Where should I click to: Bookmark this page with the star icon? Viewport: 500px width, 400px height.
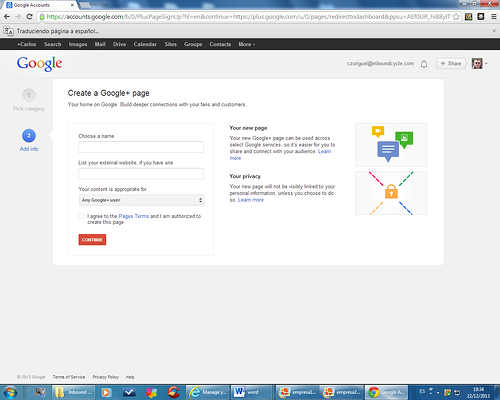tap(456, 17)
